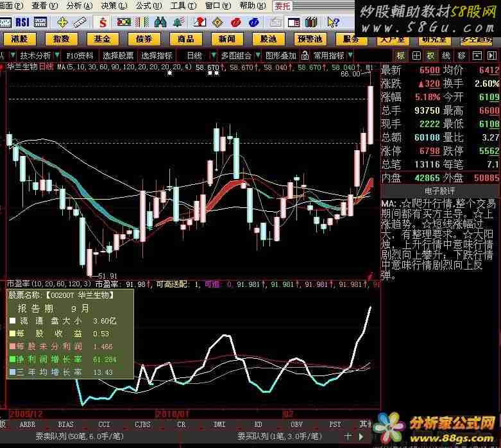Click the 十 crosshair icon in the status bar
This screenshot has height=448, width=501.
point(348,436)
